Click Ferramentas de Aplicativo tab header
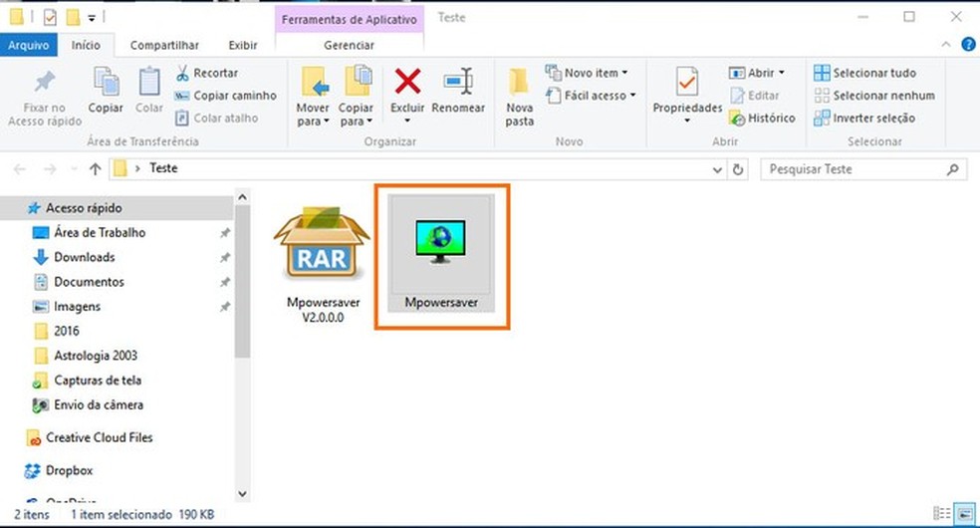Screen dimensions: 980x528 coord(349,19)
